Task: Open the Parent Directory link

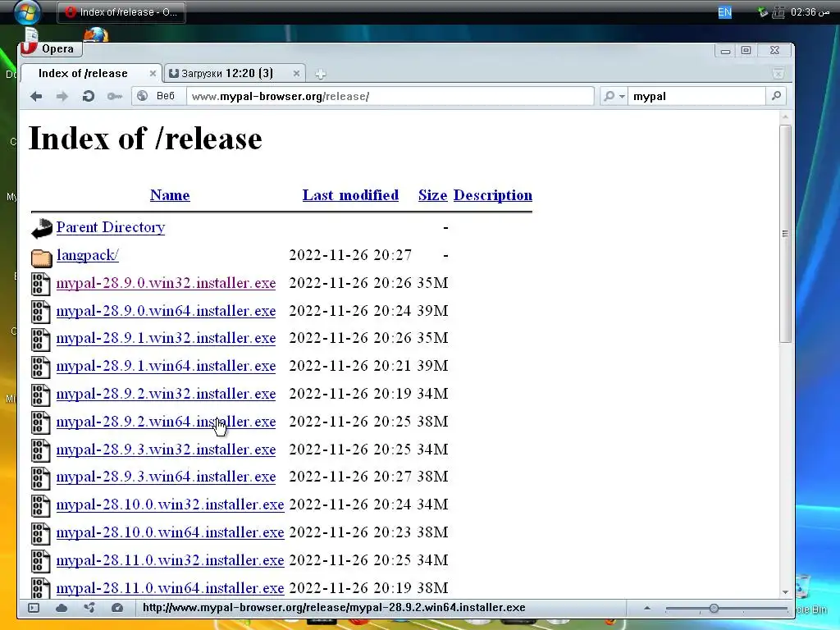Action: coord(111,227)
